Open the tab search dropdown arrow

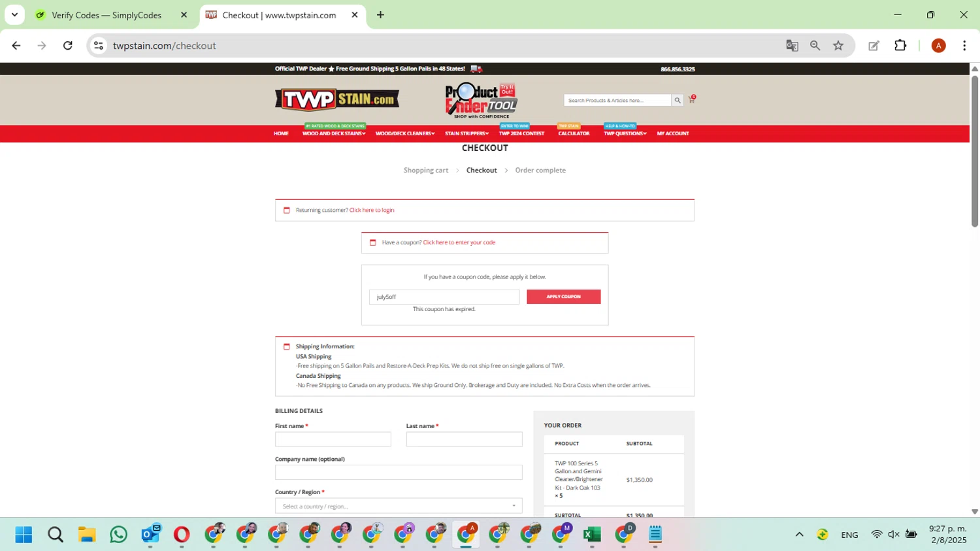pyautogui.click(x=14, y=15)
